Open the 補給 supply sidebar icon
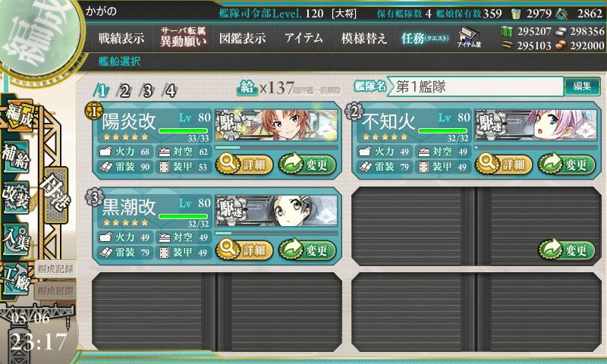 [x=16, y=157]
